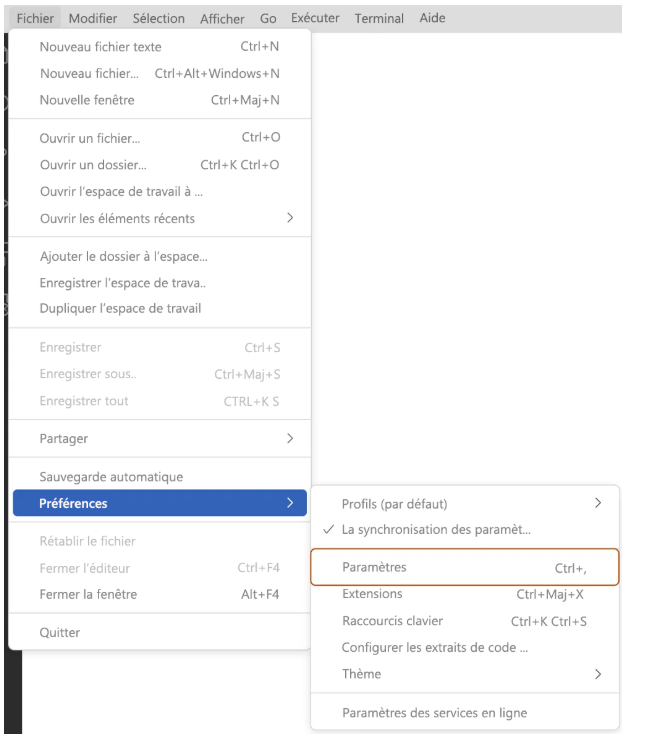
Task: Toggle Sauvegarde automatique option
Action: click(160, 477)
